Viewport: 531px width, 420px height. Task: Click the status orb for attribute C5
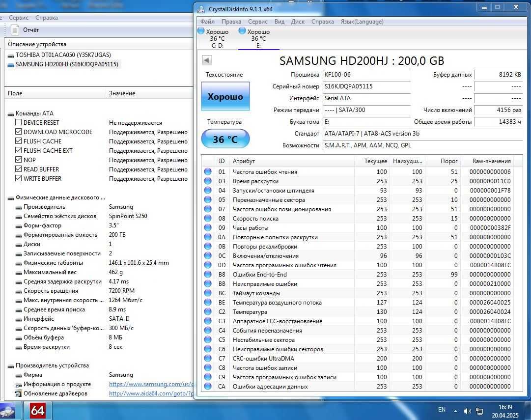pyautogui.click(x=208, y=340)
